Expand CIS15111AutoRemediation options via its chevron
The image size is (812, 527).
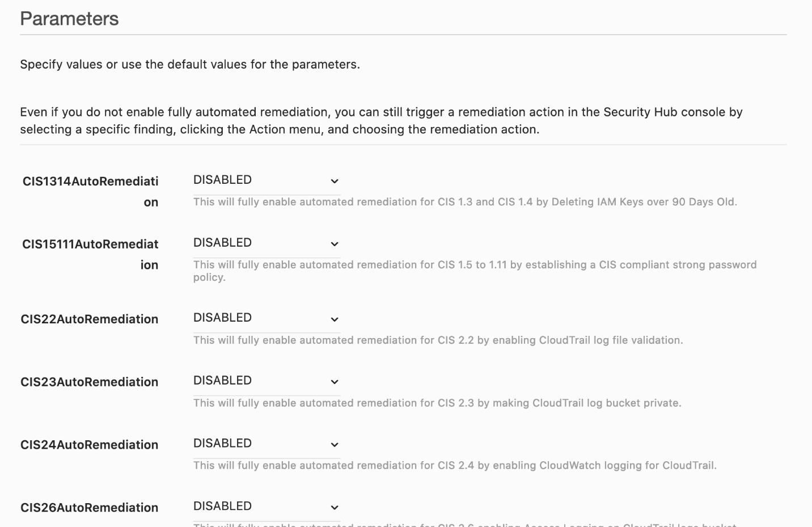(335, 244)
